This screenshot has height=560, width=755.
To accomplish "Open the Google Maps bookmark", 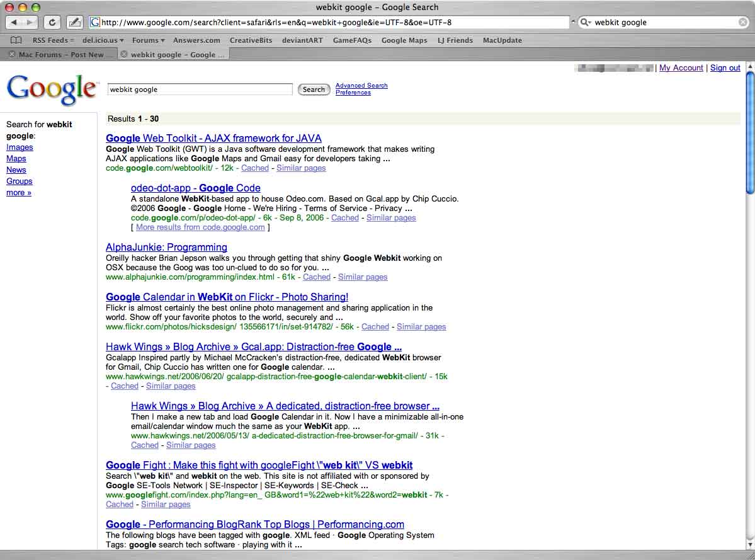I will pos(404,40).
